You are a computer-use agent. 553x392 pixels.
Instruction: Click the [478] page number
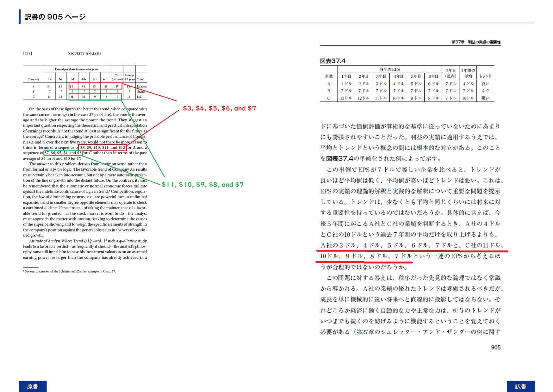tap(28, 53)
